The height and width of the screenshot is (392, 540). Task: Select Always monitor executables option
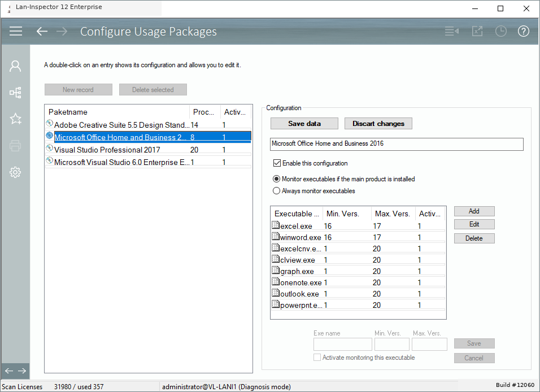[276, 190]
